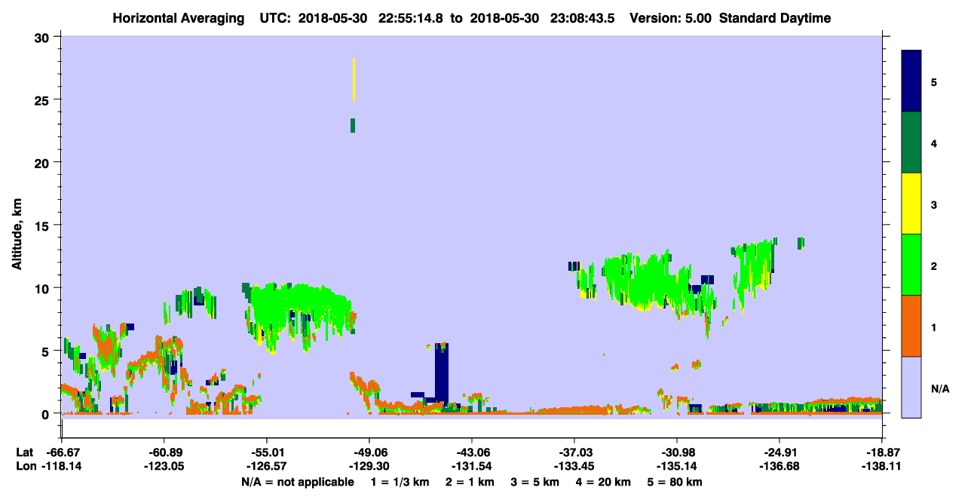Click the tall dark blue column near 4 km altitude
This screenshot has width=980, height=503.
coord(442,373)
